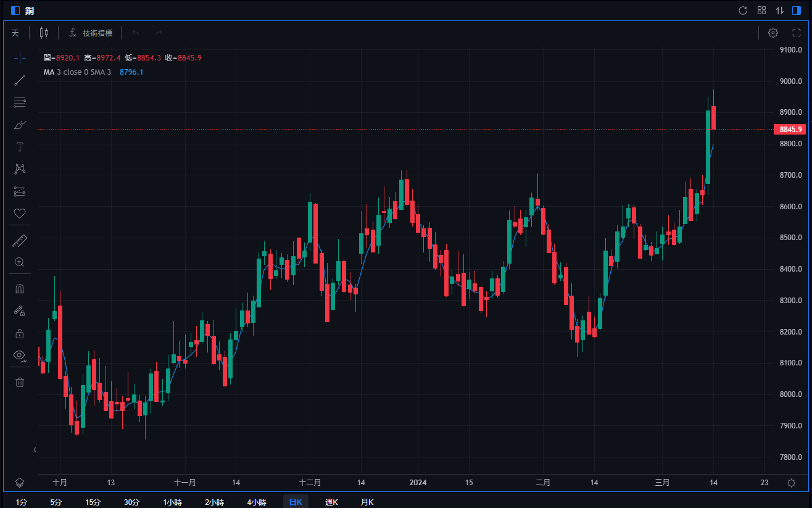Open the grid layout icon in title bar
This screenshot has height=508, width=812.
coord(761,10)
